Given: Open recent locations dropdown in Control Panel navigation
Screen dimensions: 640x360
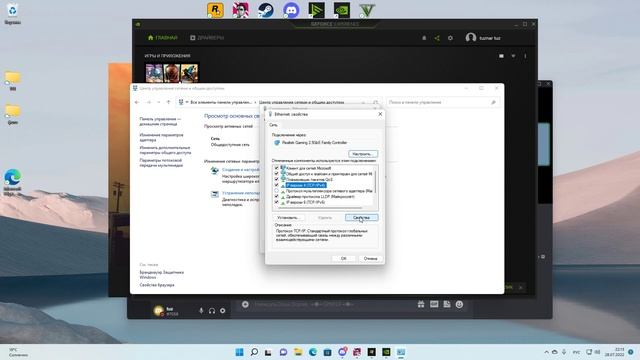Looking at the screenshot, I should tap(159, 102).
